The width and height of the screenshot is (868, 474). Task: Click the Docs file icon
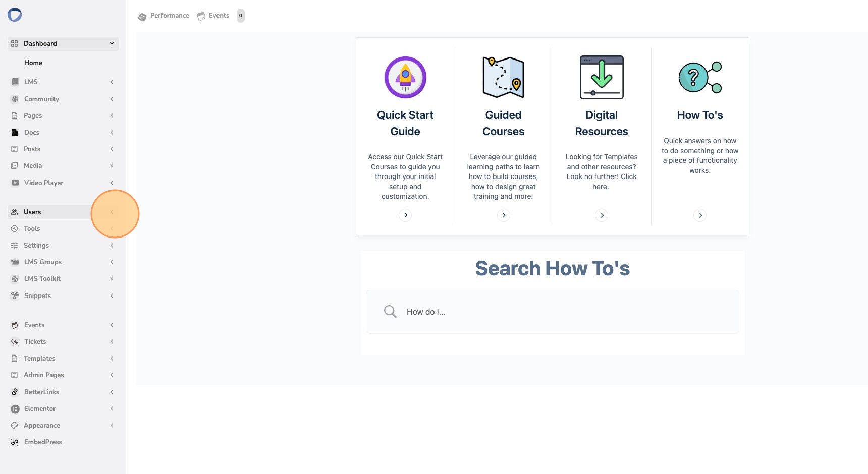[x=15, y=132]
